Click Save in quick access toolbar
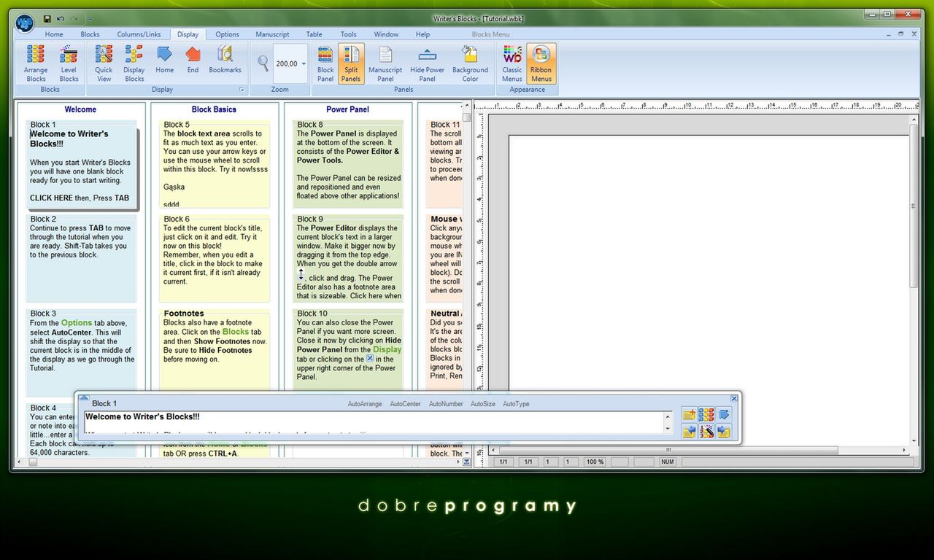Screen dimensions: 934x560 [47, 18]
